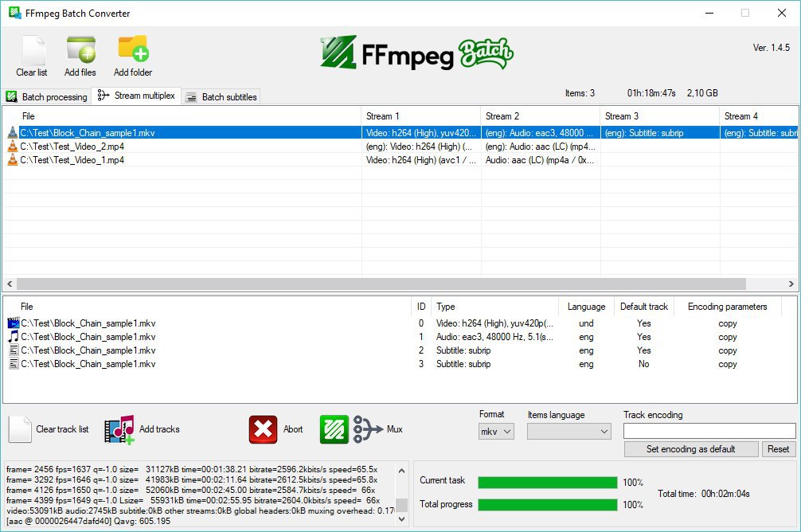This screenshot has width=801, height=532.
Task: Click the Clear track list page icon
Action: coord(20,429)
